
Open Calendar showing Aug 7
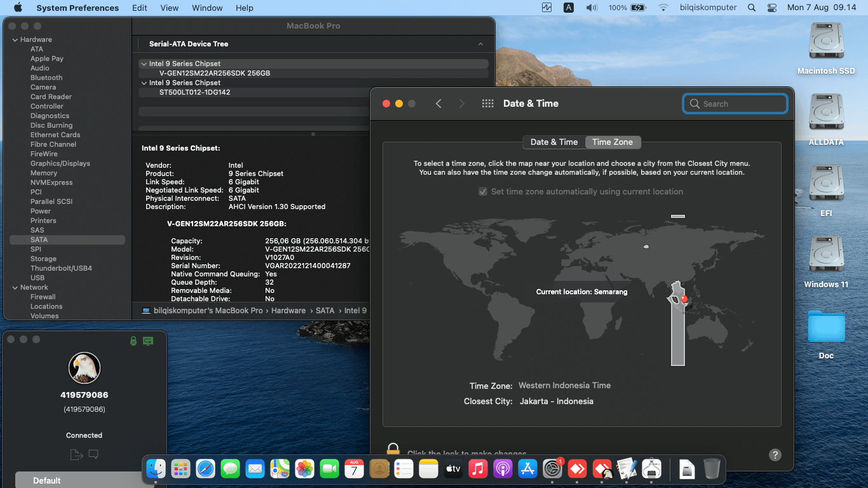point(355,469)
